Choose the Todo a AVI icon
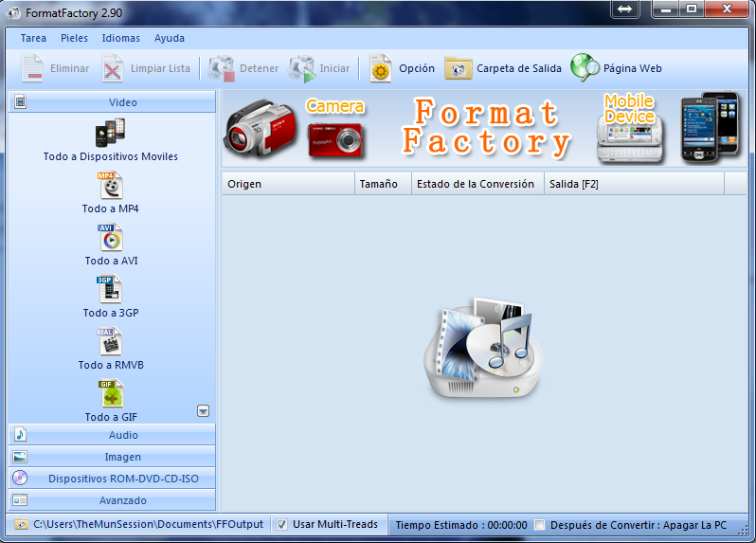The image size is (756, 543). (111, 237)
